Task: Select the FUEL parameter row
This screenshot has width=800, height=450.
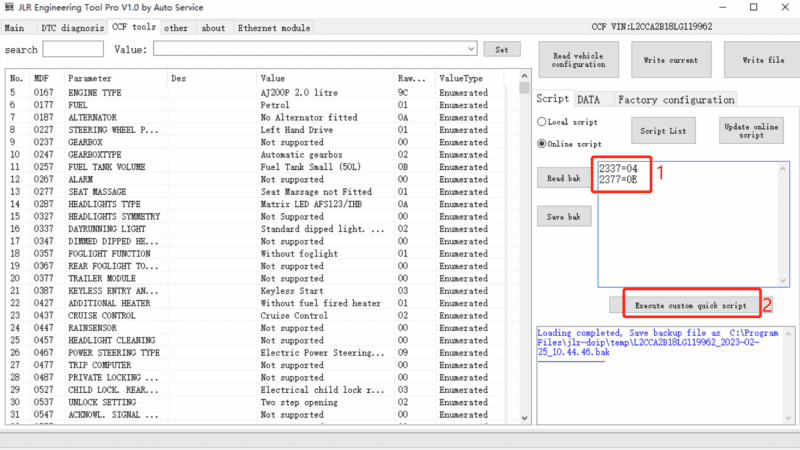Action: (255, 105)
